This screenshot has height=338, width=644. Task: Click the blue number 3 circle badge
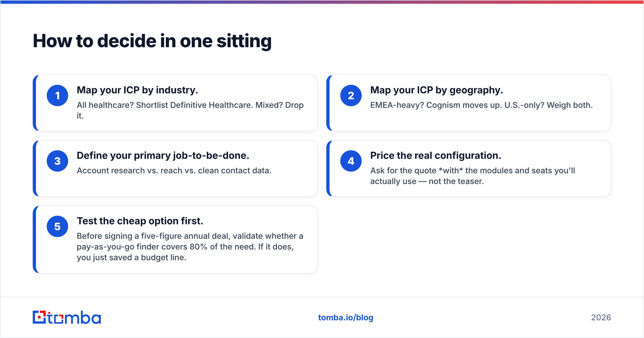tap(57, 161)
